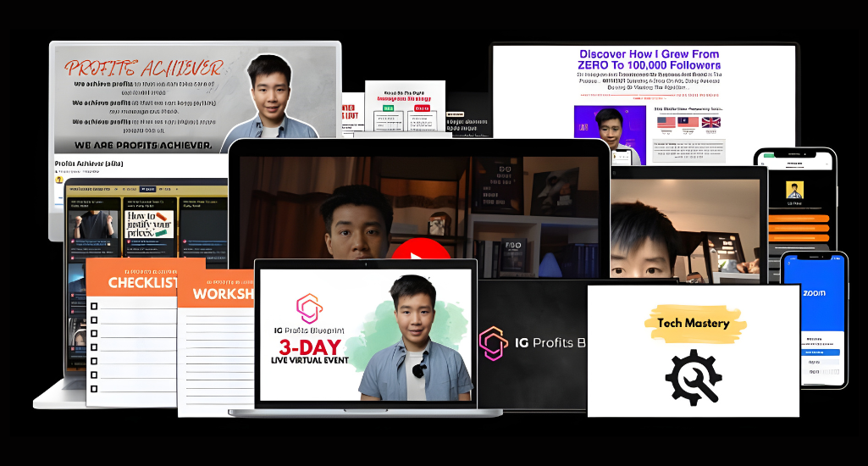
Task: Select the United States flag on the sales page
Action: [x=666, y=123]
